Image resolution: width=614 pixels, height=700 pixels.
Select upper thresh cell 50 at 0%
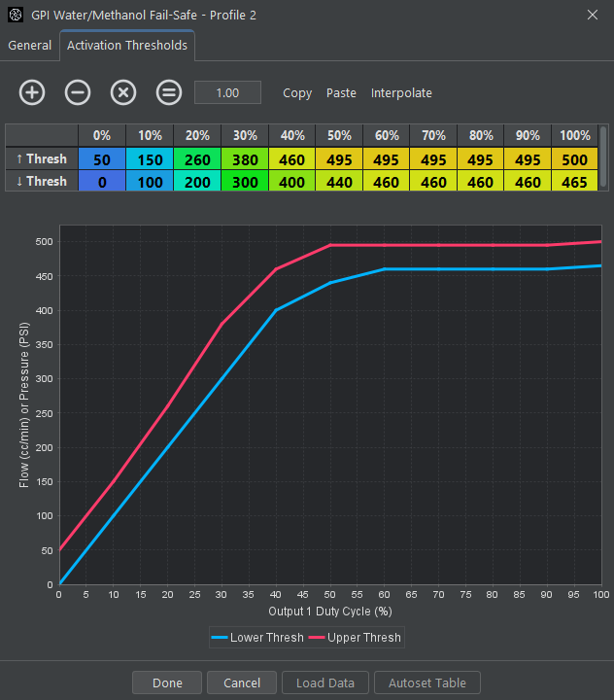coord(102,158)
